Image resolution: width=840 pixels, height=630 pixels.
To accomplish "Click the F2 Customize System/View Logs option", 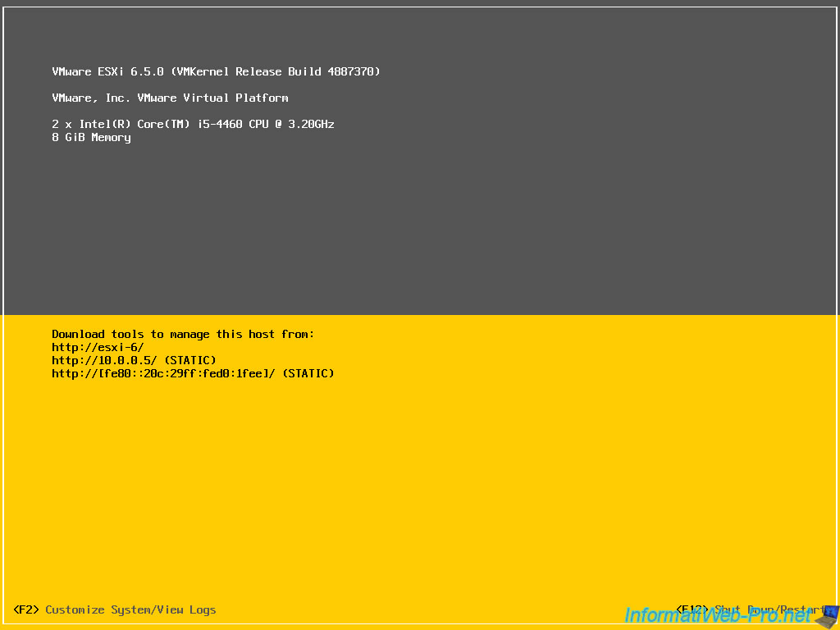I will 115,609.
